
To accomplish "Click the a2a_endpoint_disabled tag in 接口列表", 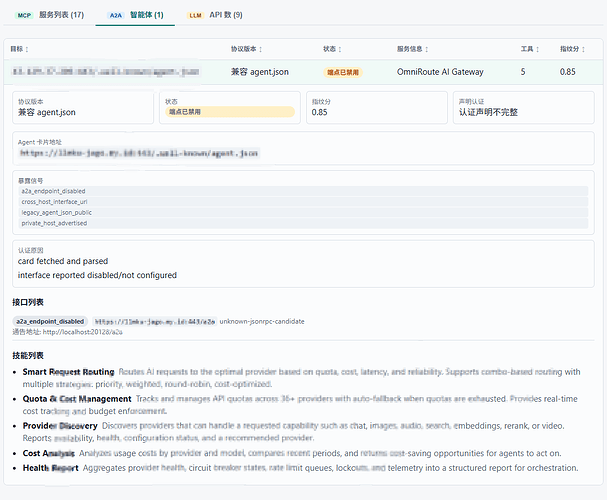I will click(x=50, y=322).
